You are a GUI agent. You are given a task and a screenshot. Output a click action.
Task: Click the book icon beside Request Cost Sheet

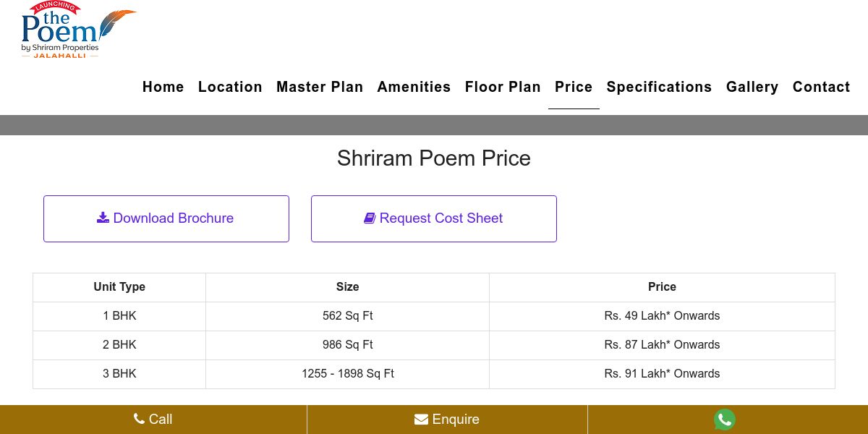[x=370, y=218]
